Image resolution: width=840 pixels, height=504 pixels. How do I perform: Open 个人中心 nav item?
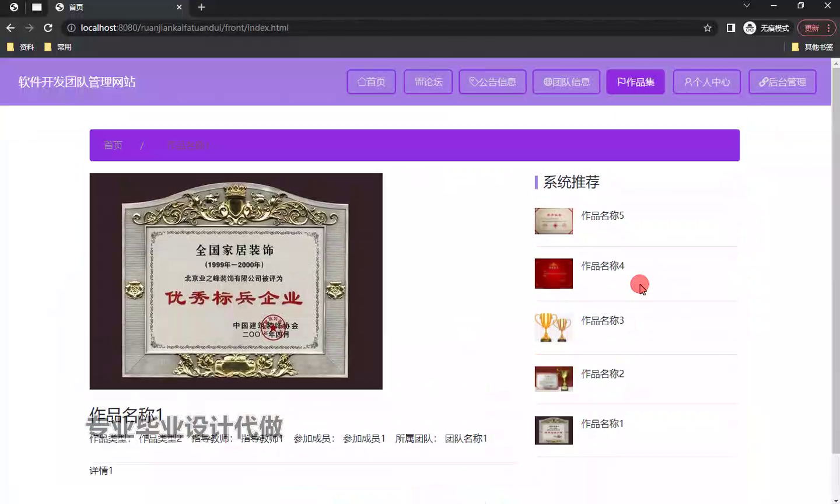tap(707, 82)
